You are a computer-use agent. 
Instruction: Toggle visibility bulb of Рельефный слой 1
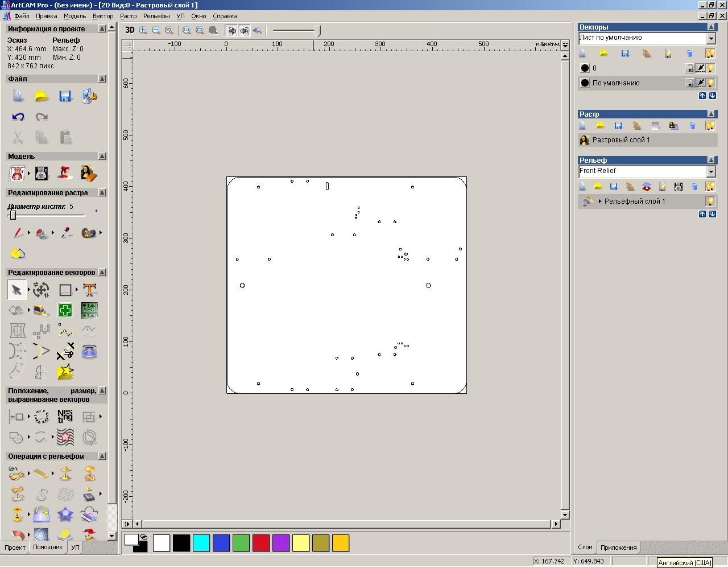tap(710, 201)
